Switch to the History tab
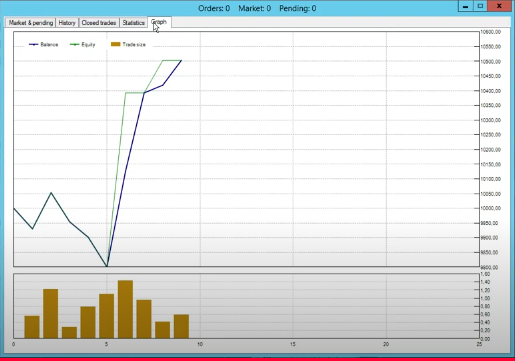The height and width of the screenshot is (361, 515). point(67,23)
